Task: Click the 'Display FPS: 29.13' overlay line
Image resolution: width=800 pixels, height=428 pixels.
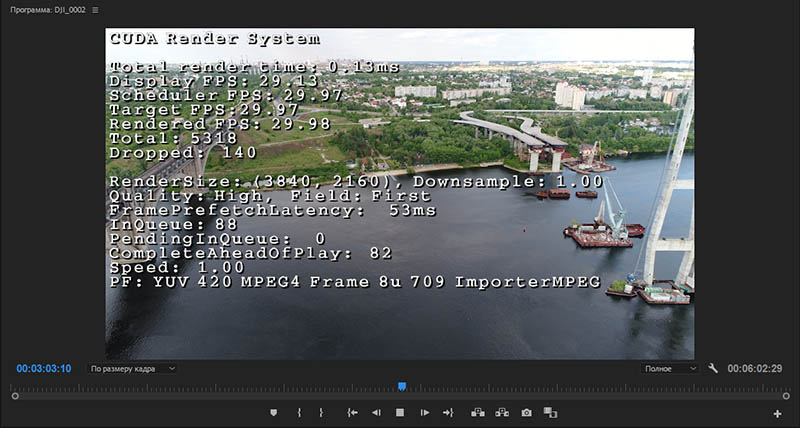Action: (214, 81)
